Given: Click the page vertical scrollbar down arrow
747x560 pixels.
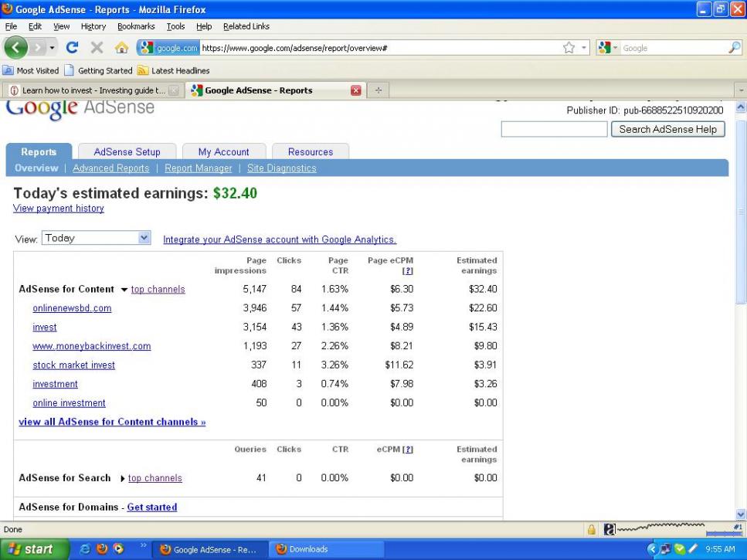Looking at the screenshot, I should 741,514.
